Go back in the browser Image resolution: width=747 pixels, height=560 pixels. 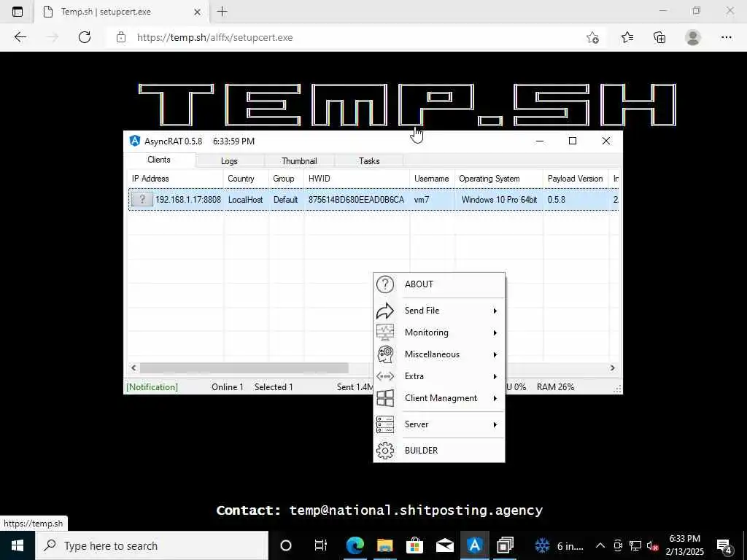pos(20,37)
